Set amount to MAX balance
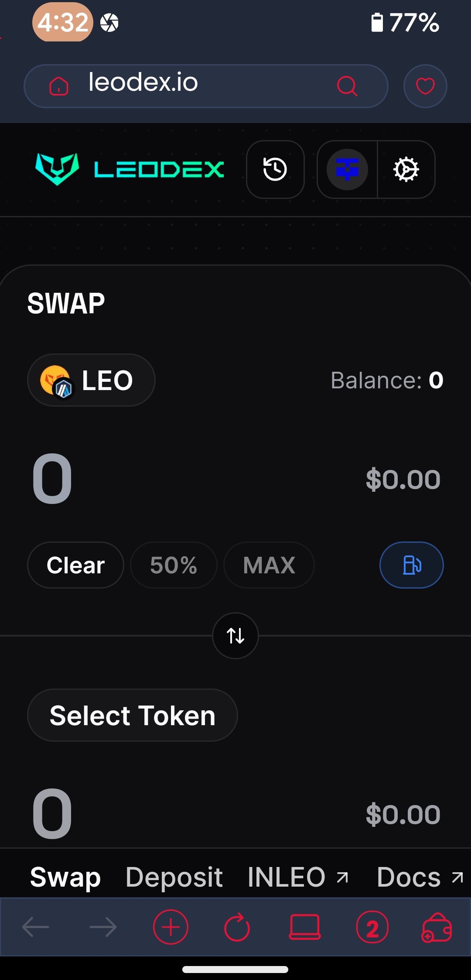 [x=269, y=565]
